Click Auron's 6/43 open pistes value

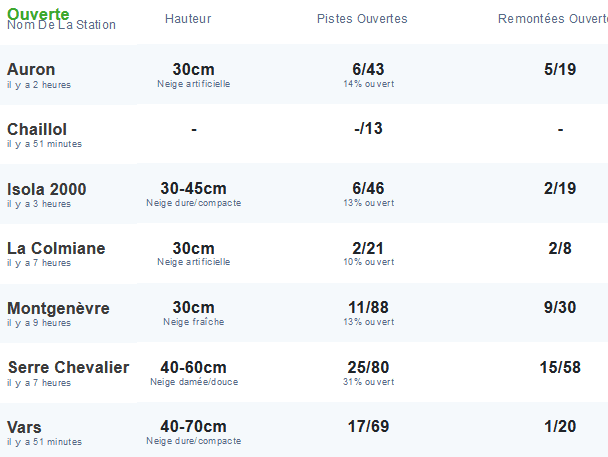point(368,69)
